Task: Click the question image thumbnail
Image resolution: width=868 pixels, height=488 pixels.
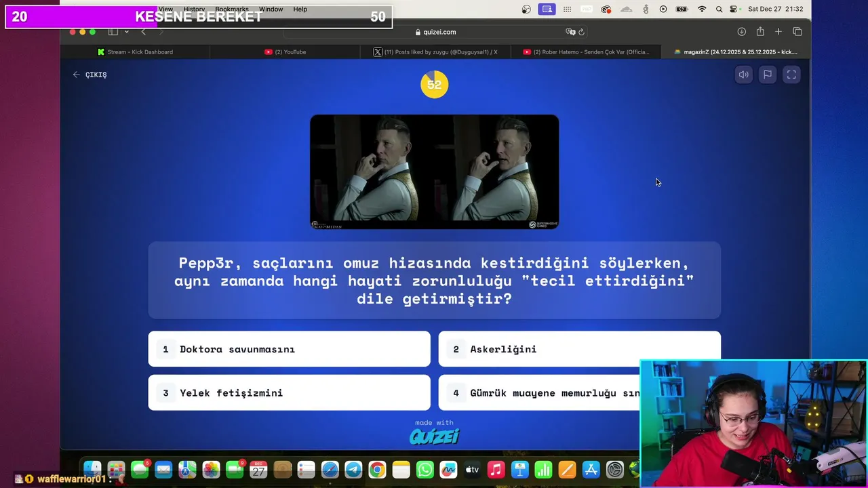Action: 434,171
